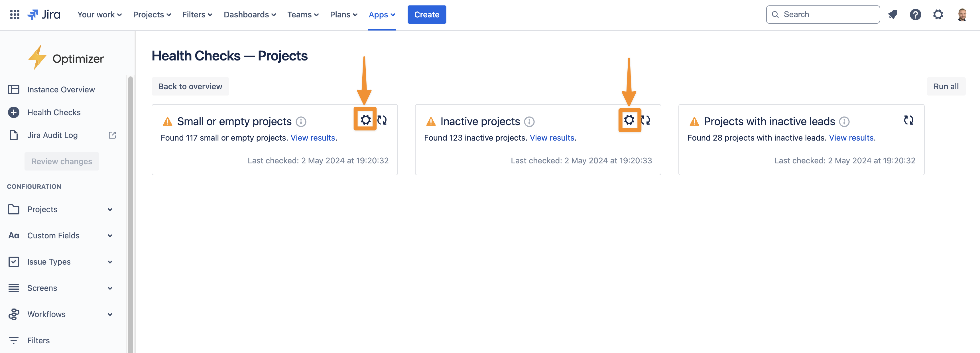Image resolution: width=980 pixels, height=353 pixels.
Task: Open Jira global settings gear
Action: [938, 15]
